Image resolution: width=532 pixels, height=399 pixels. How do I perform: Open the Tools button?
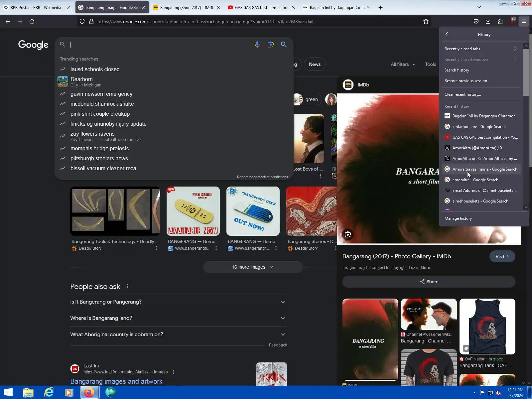(x=431, y=64)
